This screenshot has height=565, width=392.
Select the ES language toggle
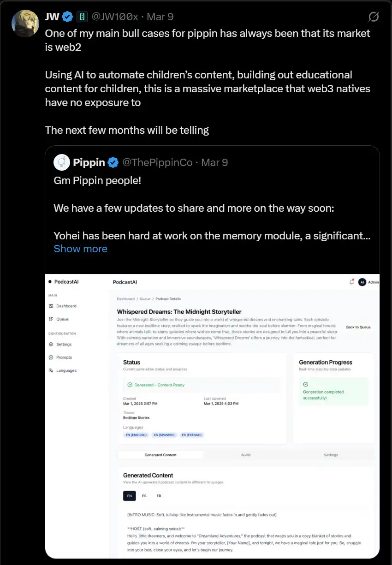pyautogui.click(x=144, y=496)
